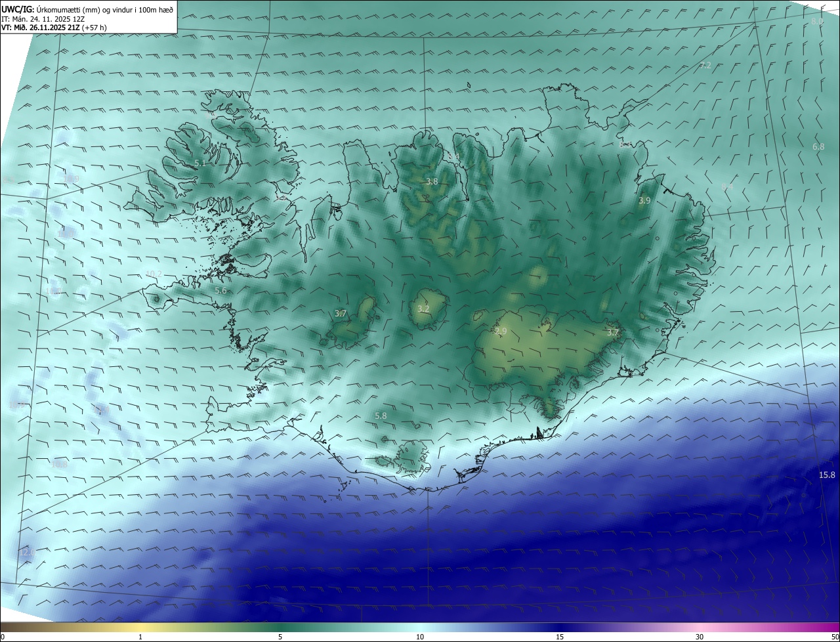Click the 12.0 value on the map
This screenshot has width=840, height=642.
click(27, 553)
